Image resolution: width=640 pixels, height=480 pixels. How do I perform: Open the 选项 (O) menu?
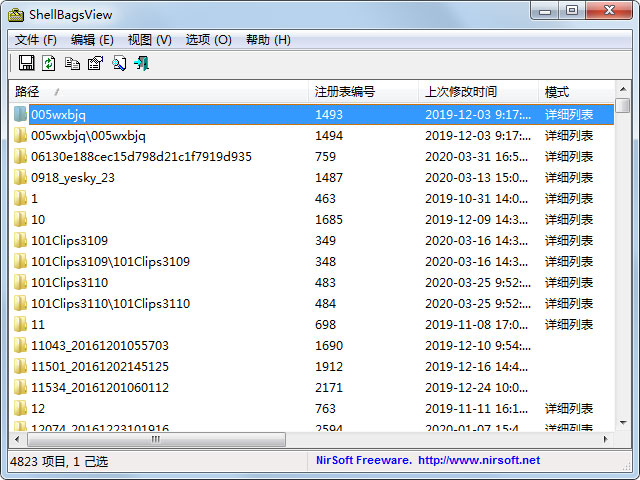tap(208, 40)
